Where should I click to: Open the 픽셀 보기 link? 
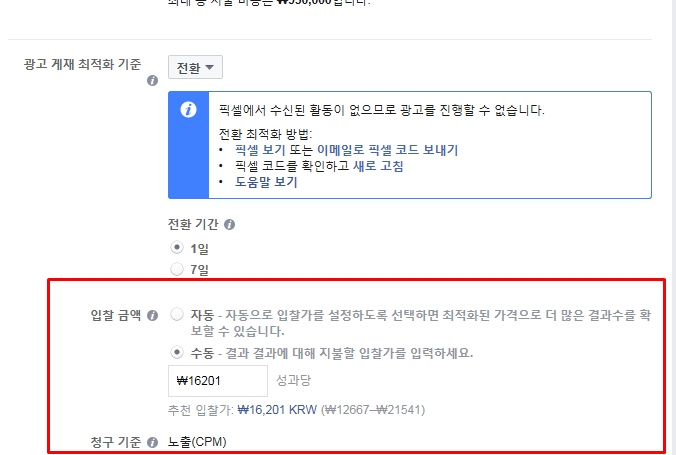pyautogui.click(x=260, y=150)
